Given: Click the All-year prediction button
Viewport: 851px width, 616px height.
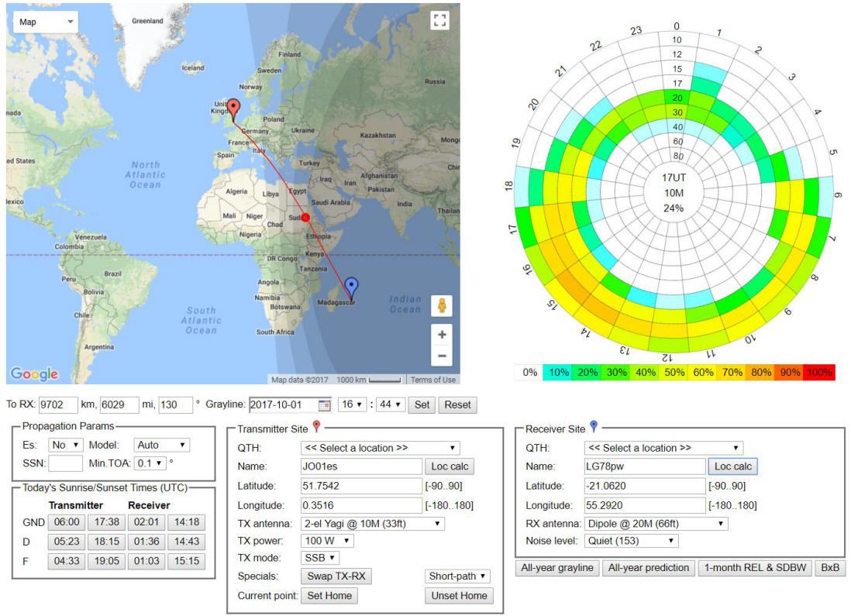Looking at the screenshot, I should pos(648,568).
